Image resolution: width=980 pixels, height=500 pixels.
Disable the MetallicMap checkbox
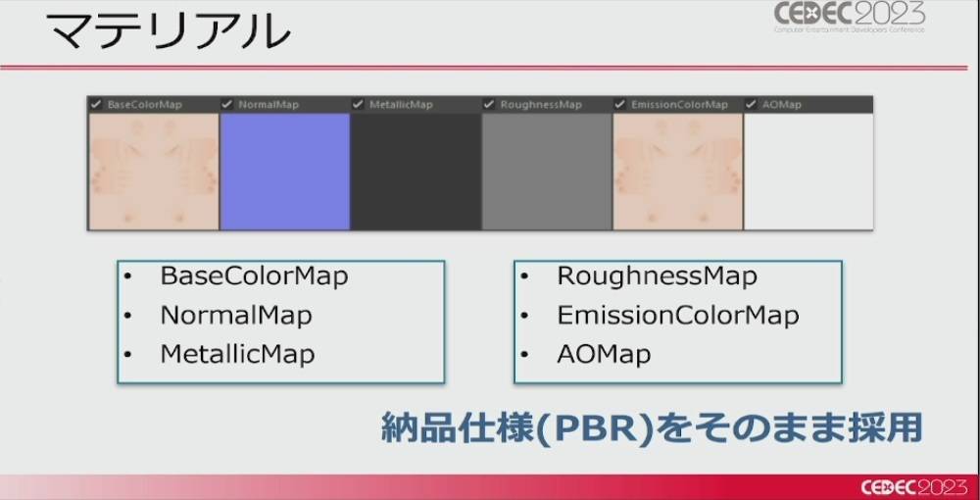click(359, 104)
